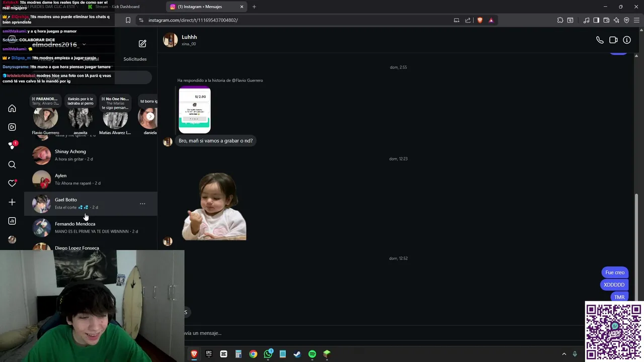Screen dimensions: 644x362
Task: Open Brave playlist music note icon
Action: pyautogui.click(x=586, y=20)
